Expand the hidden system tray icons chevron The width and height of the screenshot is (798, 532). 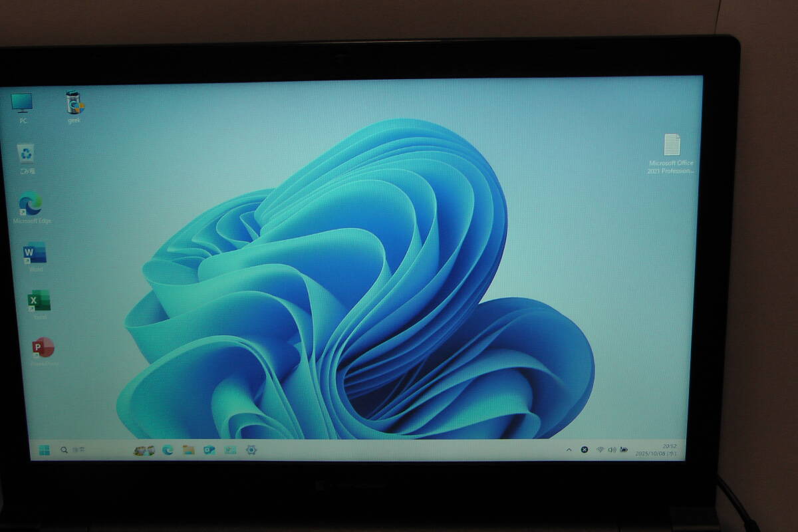coord(569,450)
